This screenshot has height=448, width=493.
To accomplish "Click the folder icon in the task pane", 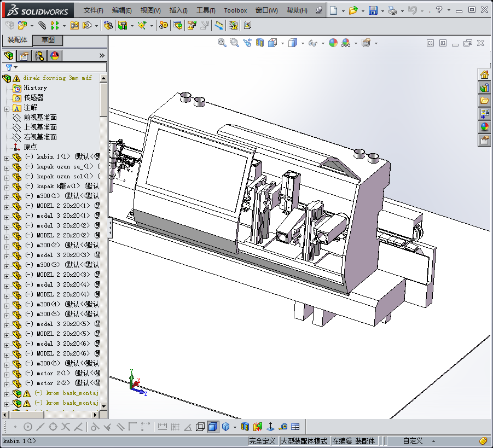I will tap(484, 101).
